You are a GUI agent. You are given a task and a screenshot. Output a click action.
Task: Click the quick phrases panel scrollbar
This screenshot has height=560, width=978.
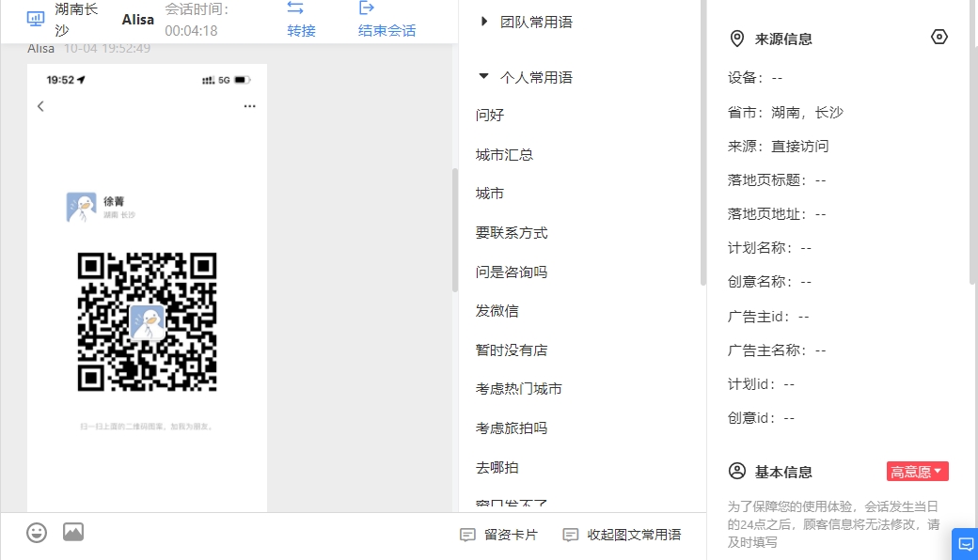[x=703, y=142]
